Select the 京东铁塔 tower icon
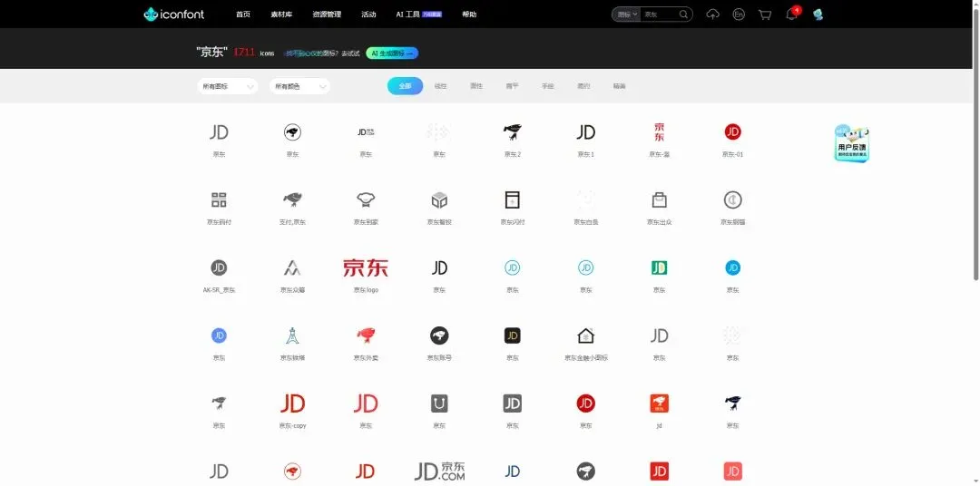Image resolution: width=980 pixels, height=486 pixels. [292, 335]
